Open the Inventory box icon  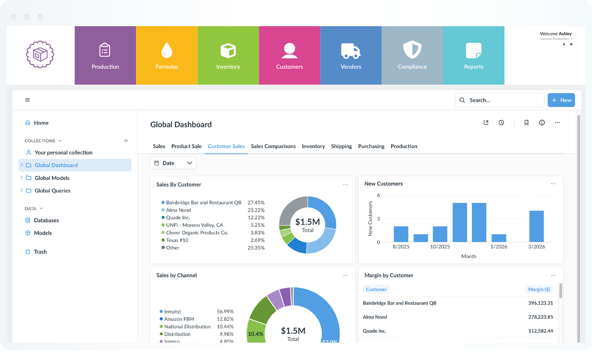click(228, 50)
